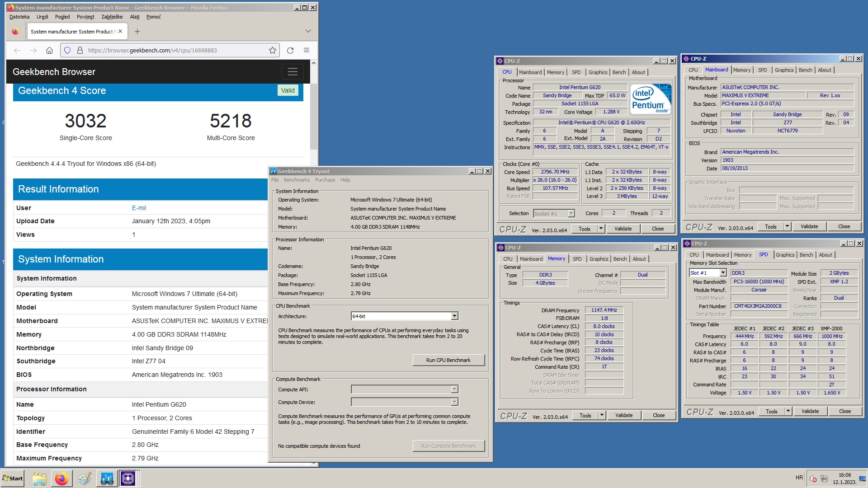Open Tools arrow in the SPD CPU-Z window
Viewport: 868px width, 488px height.
[x=788, y=412]
